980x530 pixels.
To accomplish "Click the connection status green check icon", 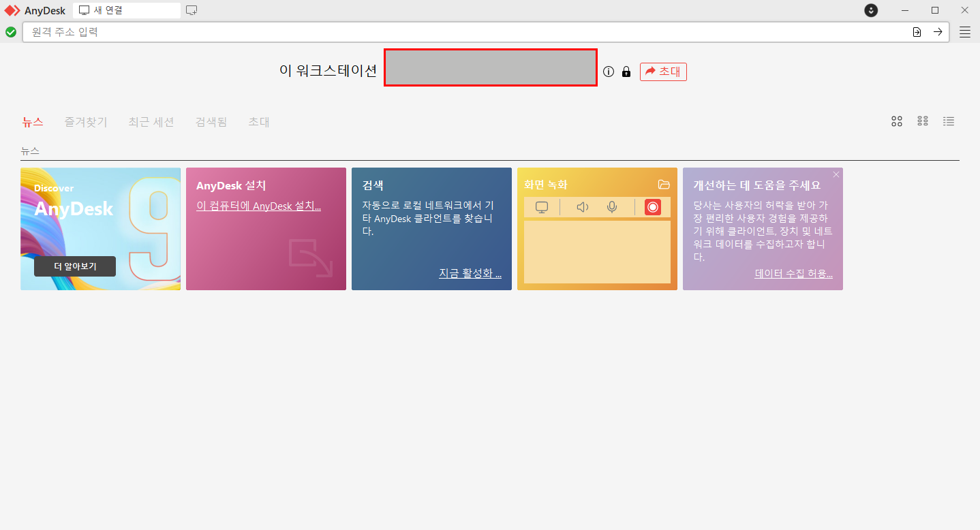I will 11,32.
